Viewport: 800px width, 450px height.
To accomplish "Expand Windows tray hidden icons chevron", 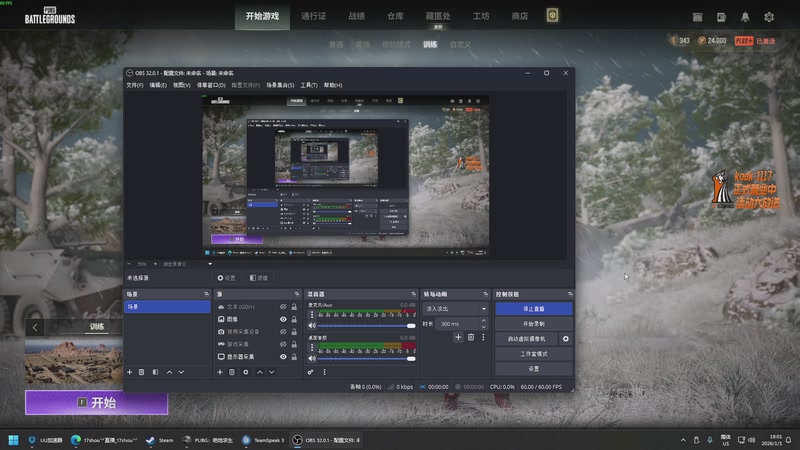I will coord(683,440).
